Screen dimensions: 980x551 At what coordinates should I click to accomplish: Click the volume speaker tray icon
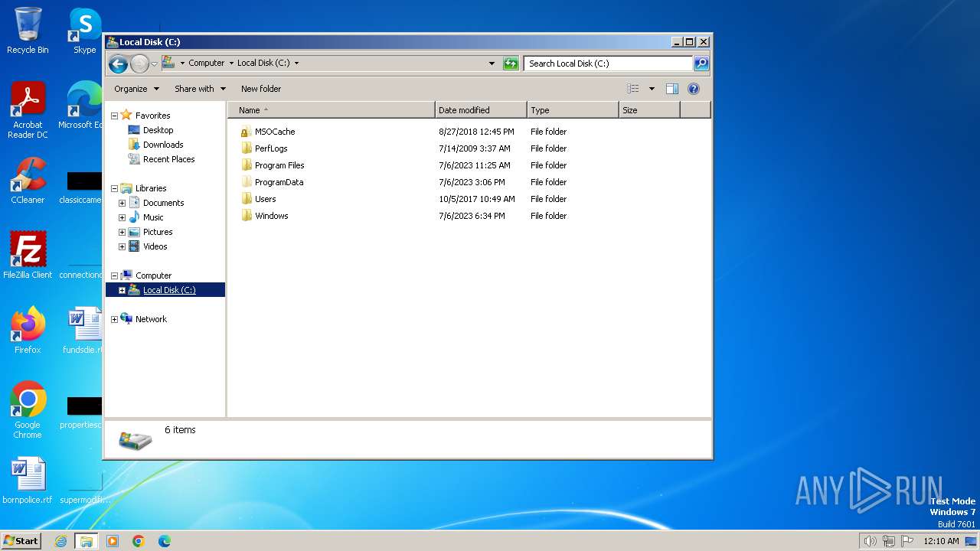pos(870,541)
